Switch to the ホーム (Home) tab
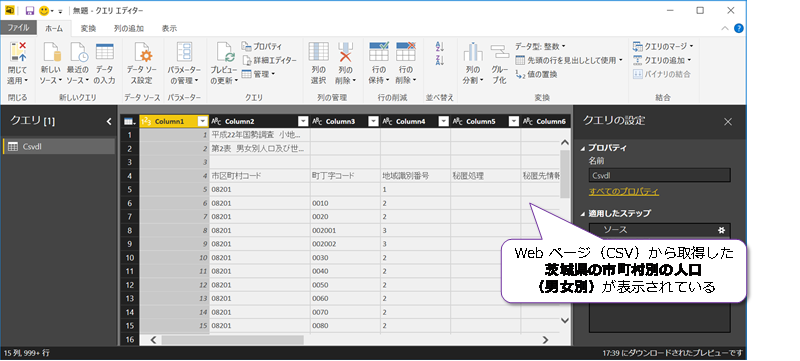This screenshot has width=800, height=361. [54, 29]
